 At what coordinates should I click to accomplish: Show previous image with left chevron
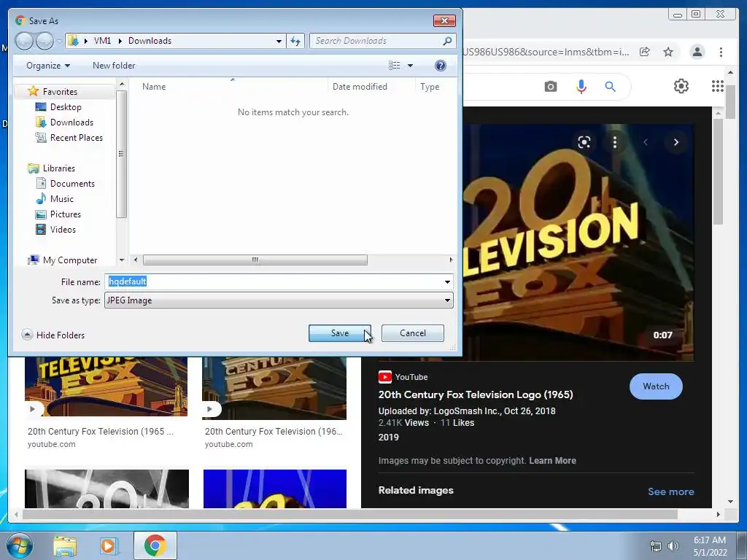646,142
